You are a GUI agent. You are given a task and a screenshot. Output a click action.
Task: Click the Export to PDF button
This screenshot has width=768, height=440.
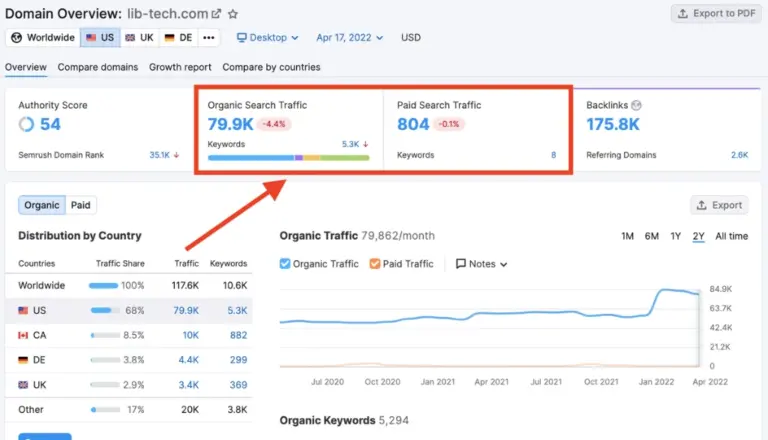pyautogui.click(x=716, y=14)
